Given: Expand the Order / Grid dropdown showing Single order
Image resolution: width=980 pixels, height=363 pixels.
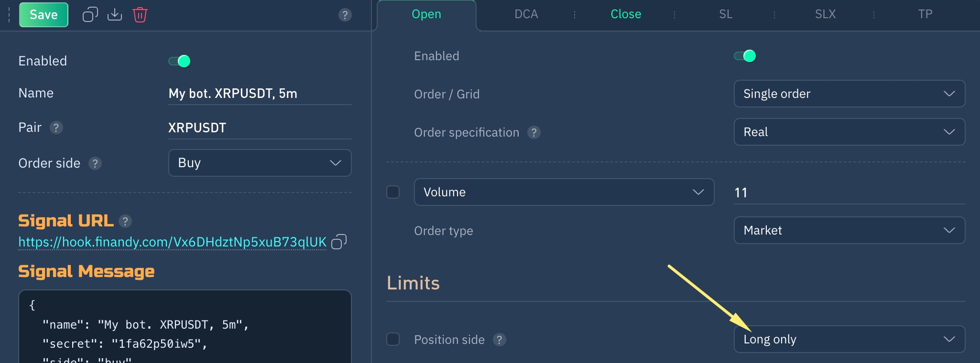Looking at the screenshot, I should pos(849,94).
